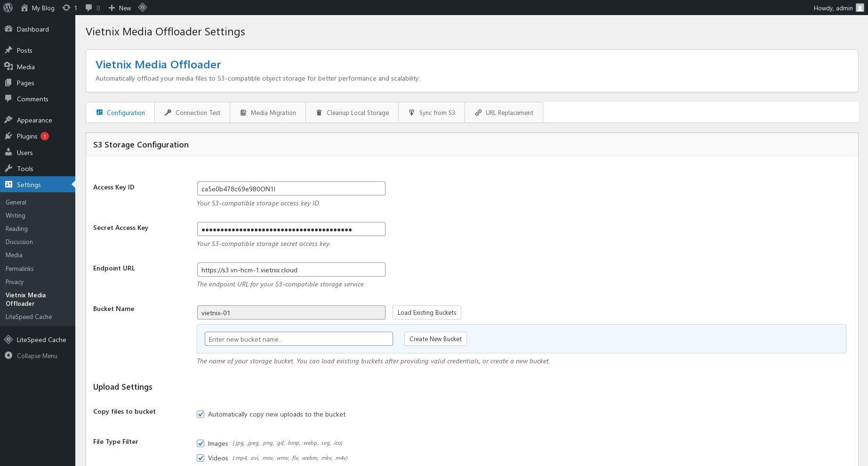Click the Enter new bucket name field
Image resolution: width=868 pixels, height=466 pixels.
click(298, 339)
